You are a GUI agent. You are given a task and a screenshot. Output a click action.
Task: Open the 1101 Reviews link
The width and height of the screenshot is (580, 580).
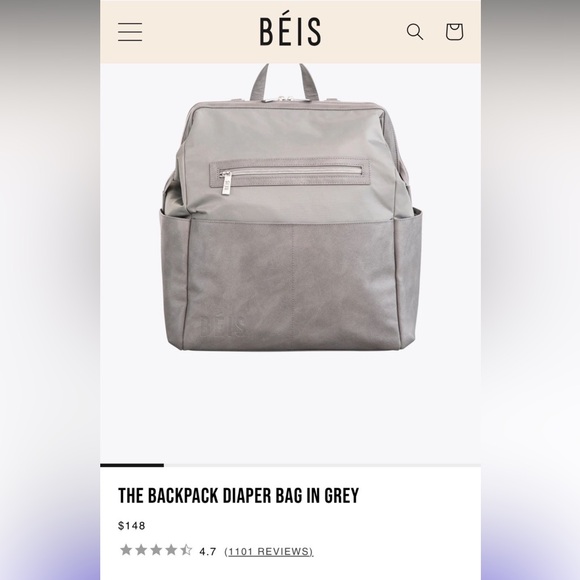point(269,552)
